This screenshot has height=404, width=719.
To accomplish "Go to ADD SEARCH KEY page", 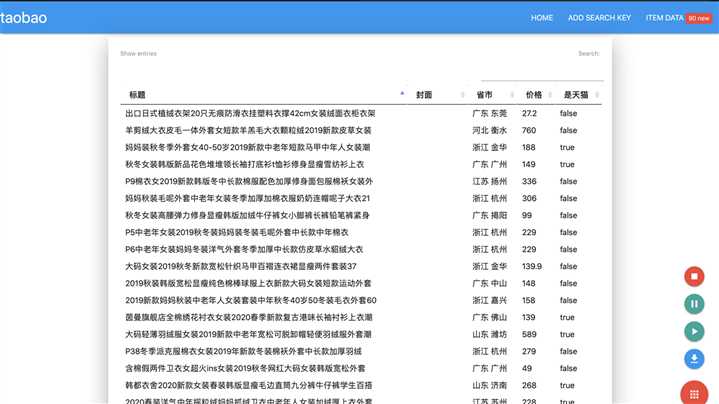I will tap(599, 18).
